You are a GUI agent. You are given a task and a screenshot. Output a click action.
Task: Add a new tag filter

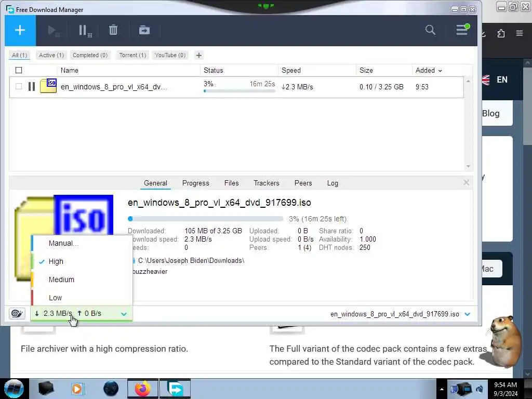(199, 55)
